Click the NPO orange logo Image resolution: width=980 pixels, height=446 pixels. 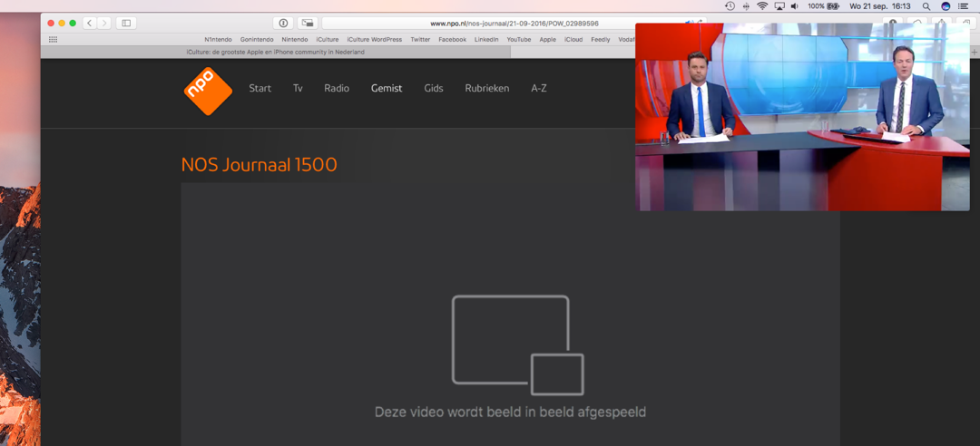(x=208, y=92)
